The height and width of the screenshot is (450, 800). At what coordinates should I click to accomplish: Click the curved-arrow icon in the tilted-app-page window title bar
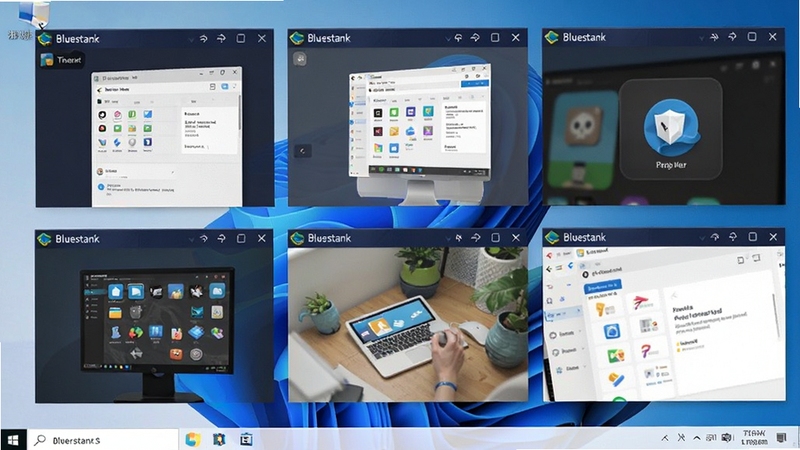coord(715,237)
